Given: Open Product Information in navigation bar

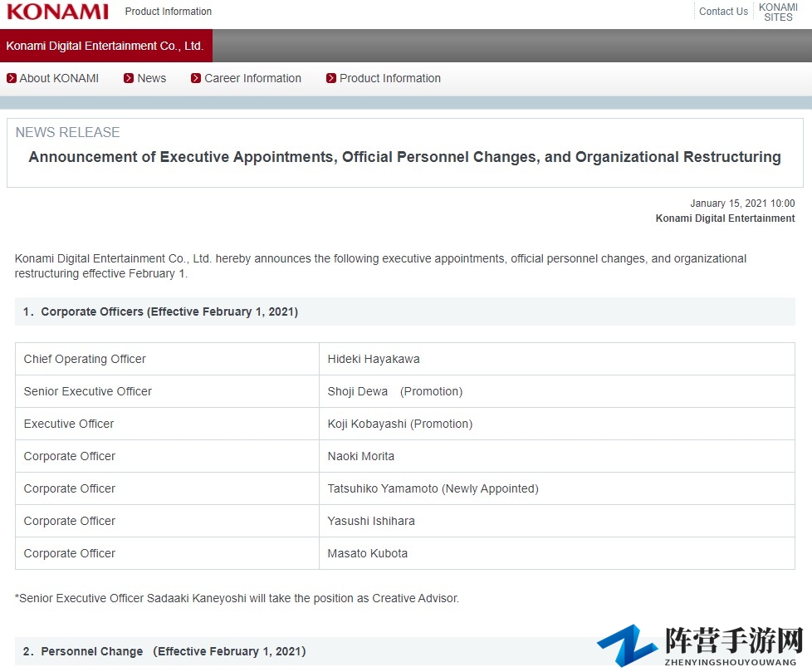Looking at the screenshot, I should coord(390,78).
